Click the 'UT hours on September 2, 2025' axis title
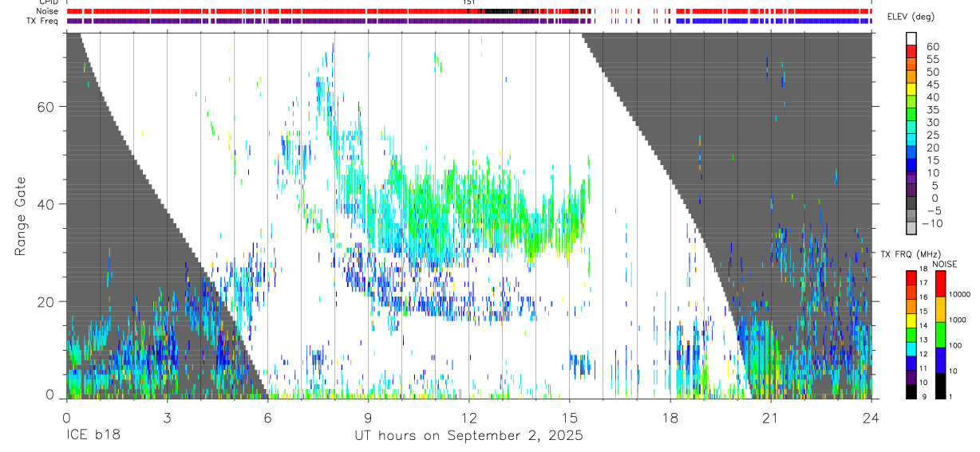Screen dimensions: 980x452 (468, 435)
